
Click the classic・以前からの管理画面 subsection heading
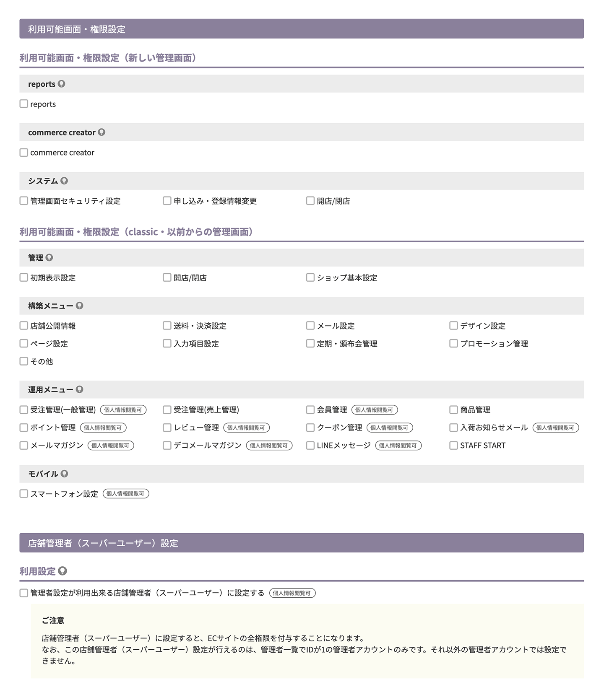pyautogui.click(x=136, y=232)
